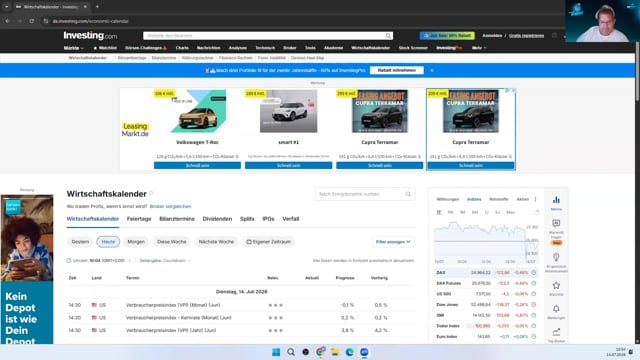Open the AI chat sidebar icon
This screenshot has width=640, height=360.
(556, 223)
